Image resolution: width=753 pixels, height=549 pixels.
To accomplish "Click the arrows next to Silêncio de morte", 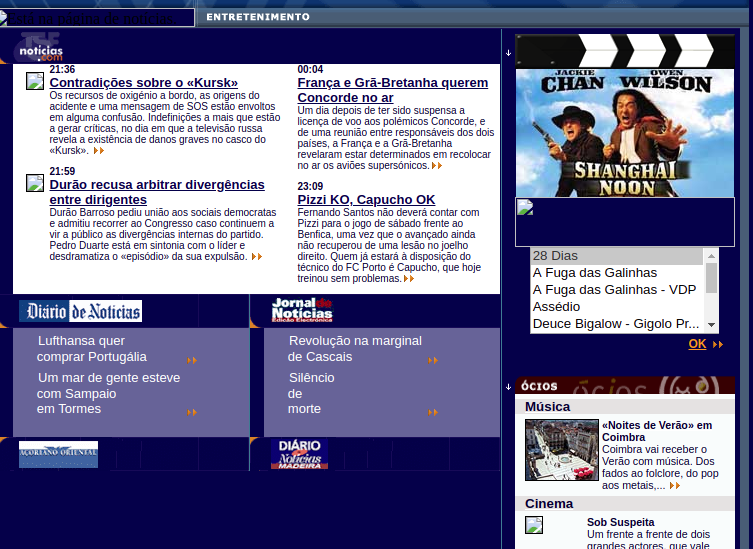I will [433, 412].
